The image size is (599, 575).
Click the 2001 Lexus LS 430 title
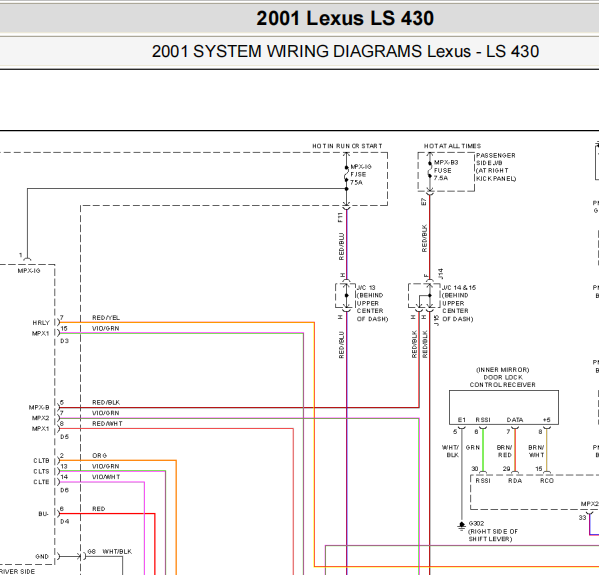click(345, 18)
